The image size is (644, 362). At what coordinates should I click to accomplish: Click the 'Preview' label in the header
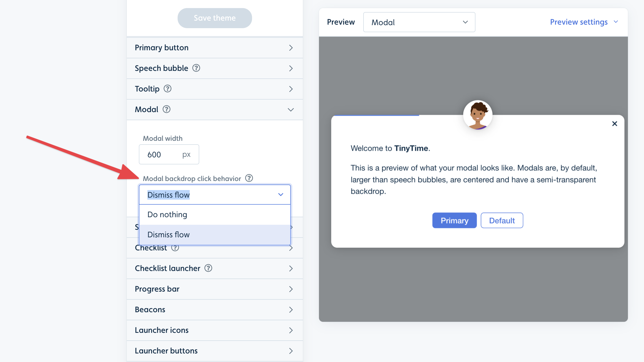341,22
